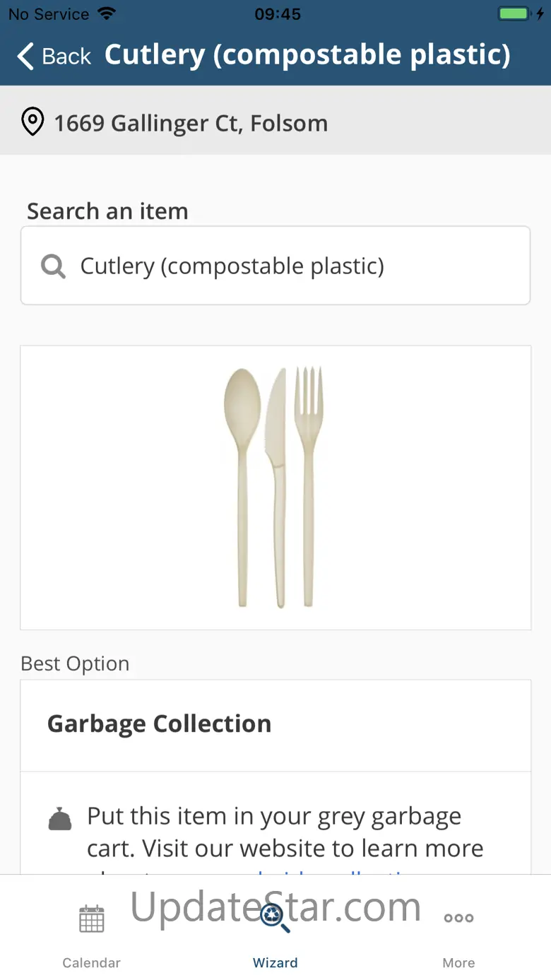Tap the Back text in header
This screenshot has height=980, width=551.
[x=66, y=56]
